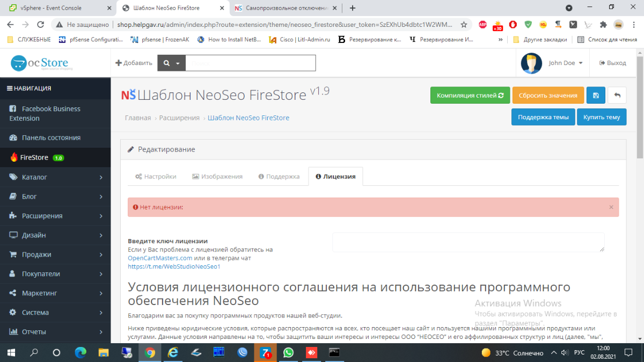
Task: Click the red stop-hand extension icon
Action: coord(513,25)
